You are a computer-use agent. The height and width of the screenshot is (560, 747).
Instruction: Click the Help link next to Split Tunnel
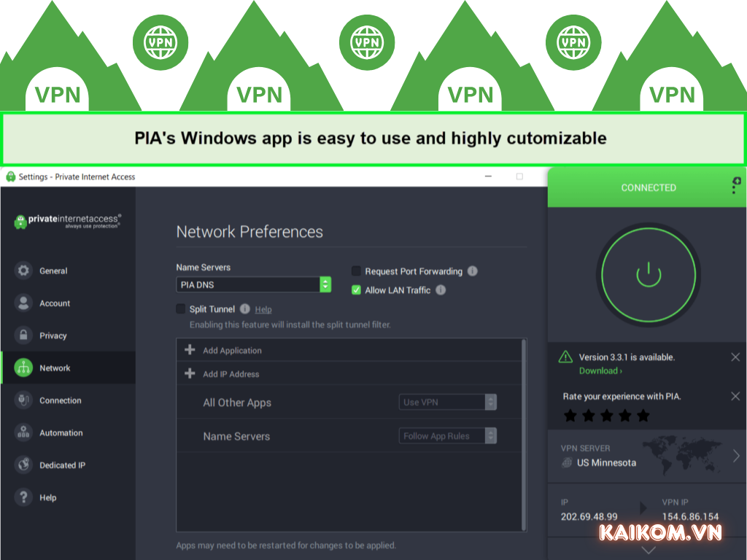pos(262,309)
